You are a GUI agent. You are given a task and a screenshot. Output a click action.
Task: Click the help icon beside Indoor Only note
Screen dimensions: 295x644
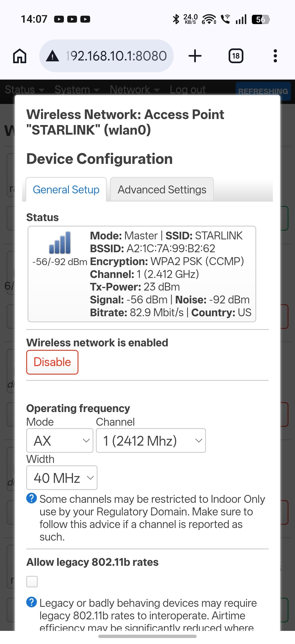tap(31, 498)
